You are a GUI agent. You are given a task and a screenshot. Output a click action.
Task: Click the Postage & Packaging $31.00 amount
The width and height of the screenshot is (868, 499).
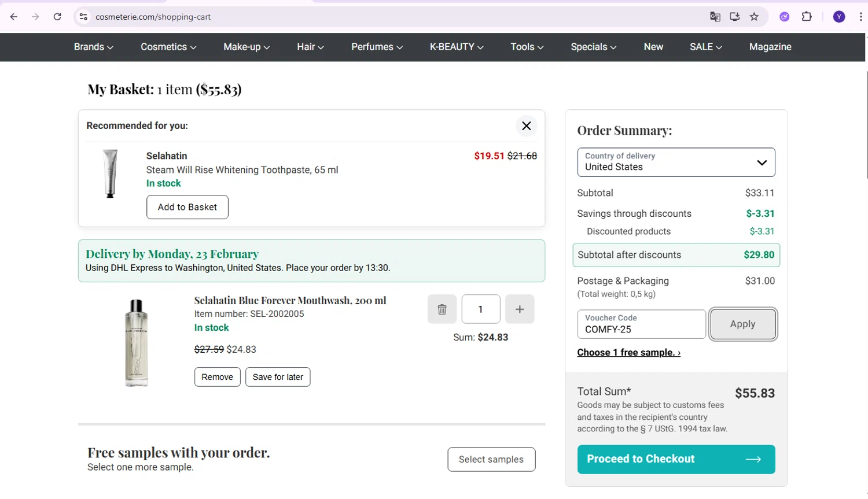pyautogui.click(x=760, y=281)
